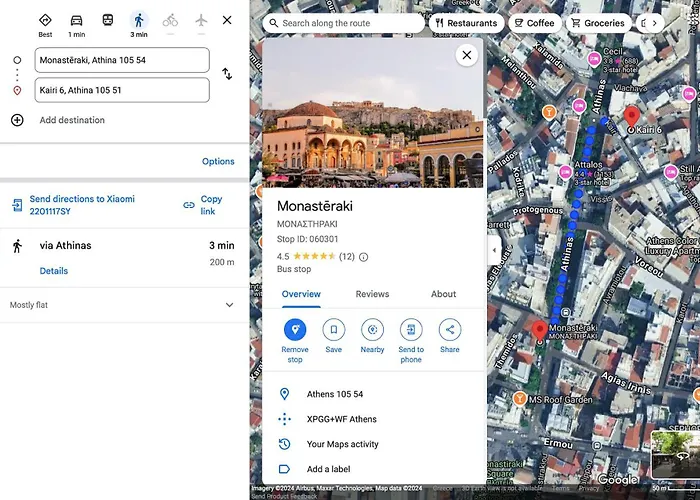This screenshot has width=700, height=500.
Task: Select the Attalos hotel marker
Action: tap(565, 172)
